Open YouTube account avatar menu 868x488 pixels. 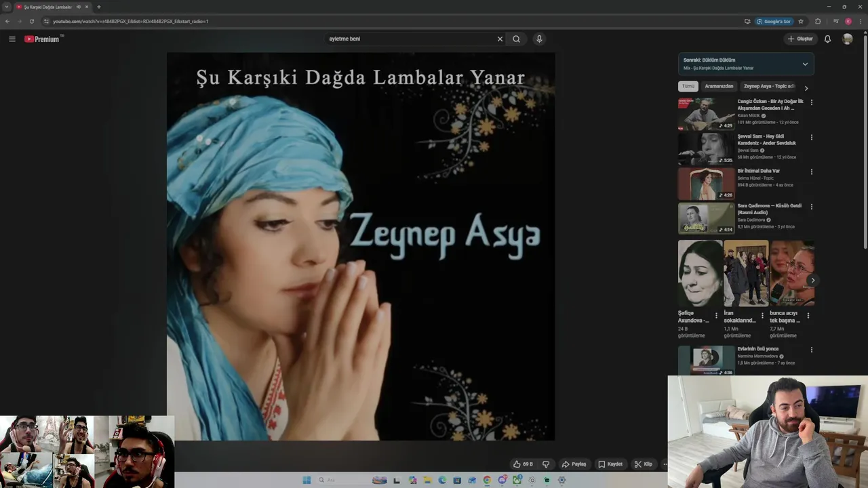pos(847,39)
